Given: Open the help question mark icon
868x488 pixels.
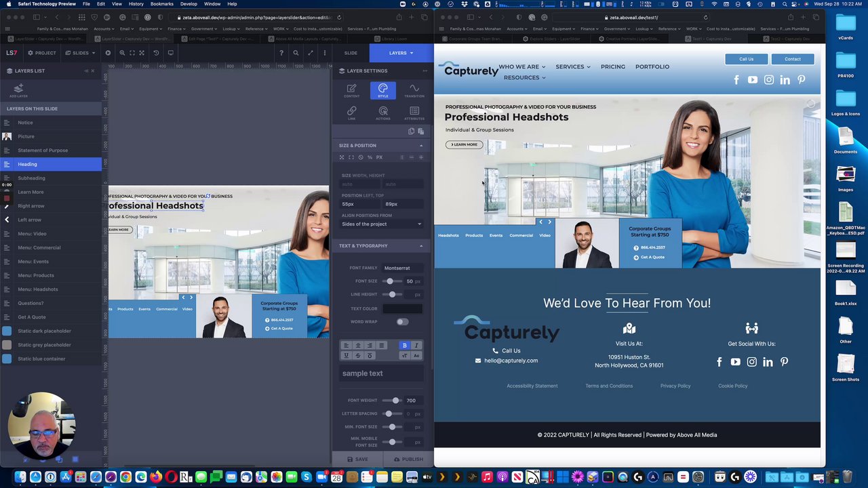Looking at the screenshot, I should 281,53.
